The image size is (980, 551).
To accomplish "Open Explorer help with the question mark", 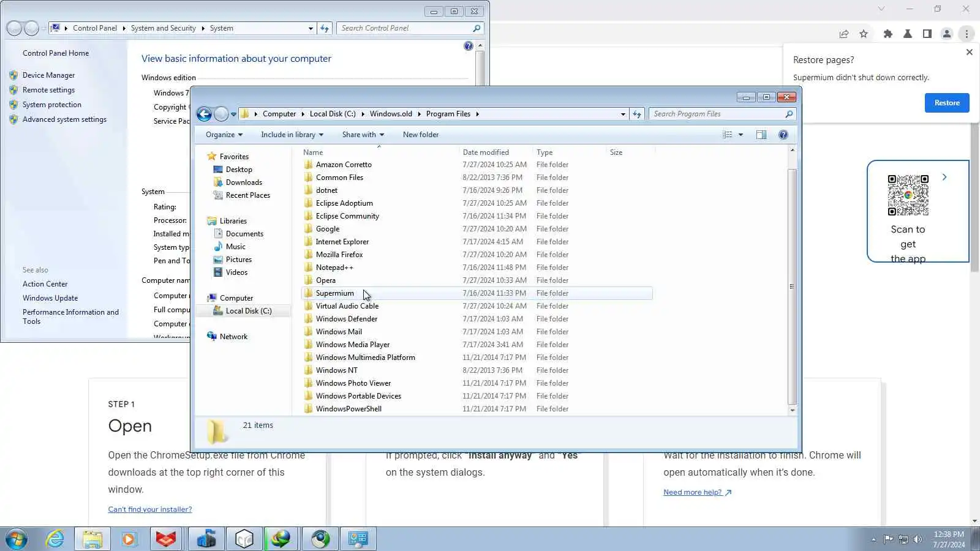I will [783, 135].
